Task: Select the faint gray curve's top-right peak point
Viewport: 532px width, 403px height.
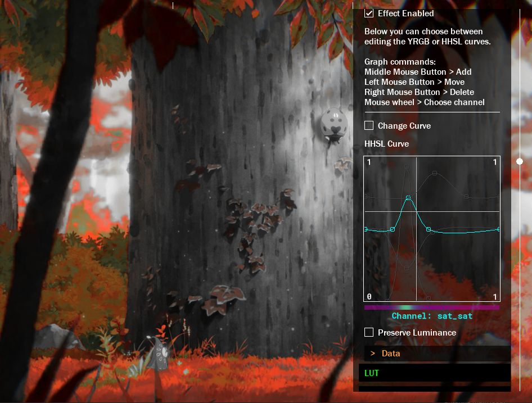Action: coord(435,173)
